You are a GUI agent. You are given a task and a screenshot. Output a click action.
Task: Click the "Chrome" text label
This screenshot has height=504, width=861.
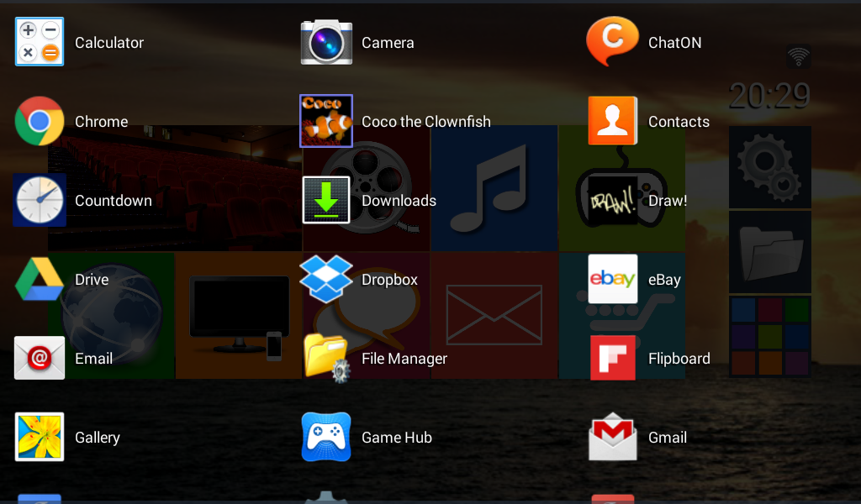pyautogui.click(x=102, y=122)
